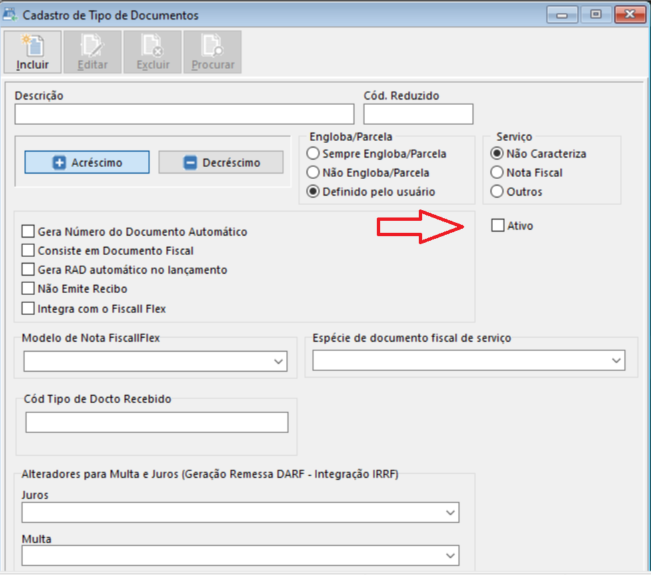Focus the Cód. Reduzido field
This screenshot has height=575, width=651.
(418, 114)
